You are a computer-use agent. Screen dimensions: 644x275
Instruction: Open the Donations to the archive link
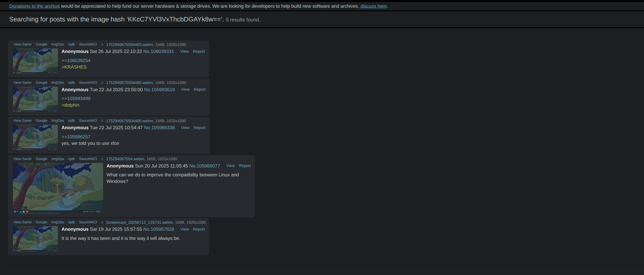[x=35, y=6]
